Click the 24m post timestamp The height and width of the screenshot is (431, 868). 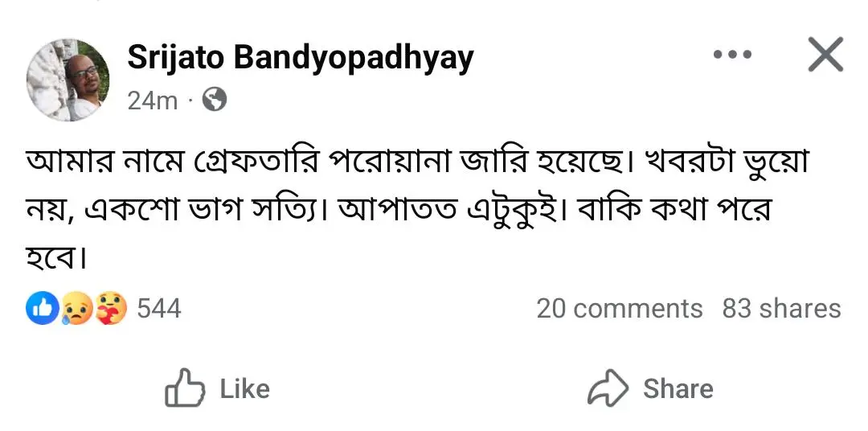(152, 101)
